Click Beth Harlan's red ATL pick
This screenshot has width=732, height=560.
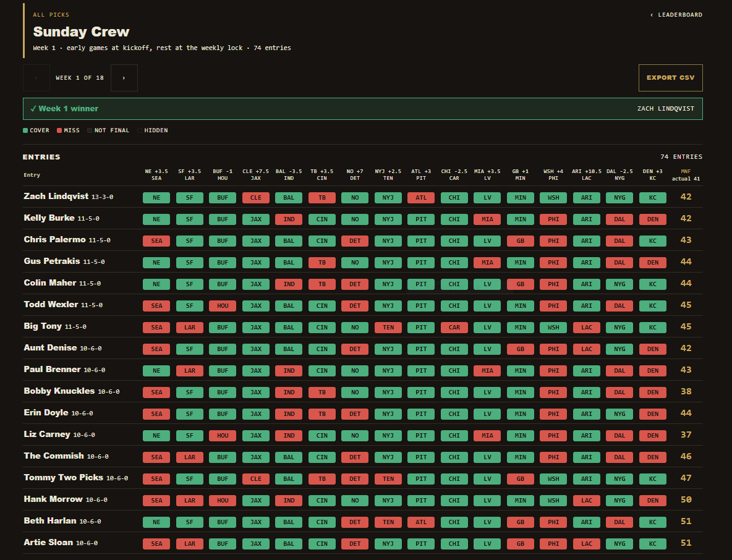pos(421,522)
